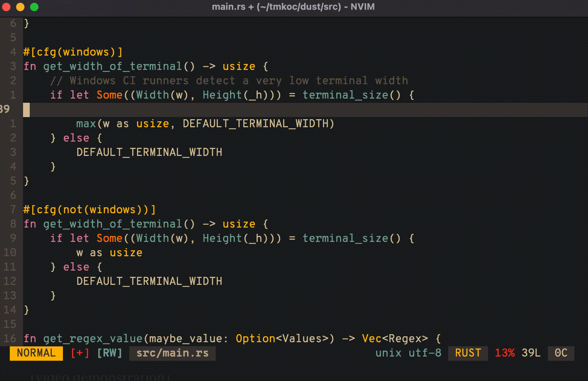Click the 13% scroll progress indicator

click(504, 353)
